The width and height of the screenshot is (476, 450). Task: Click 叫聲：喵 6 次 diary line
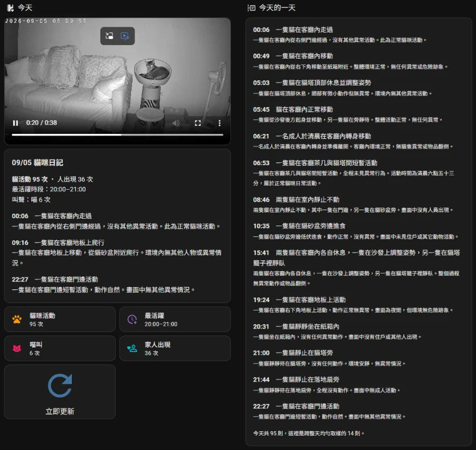[31, 200]
